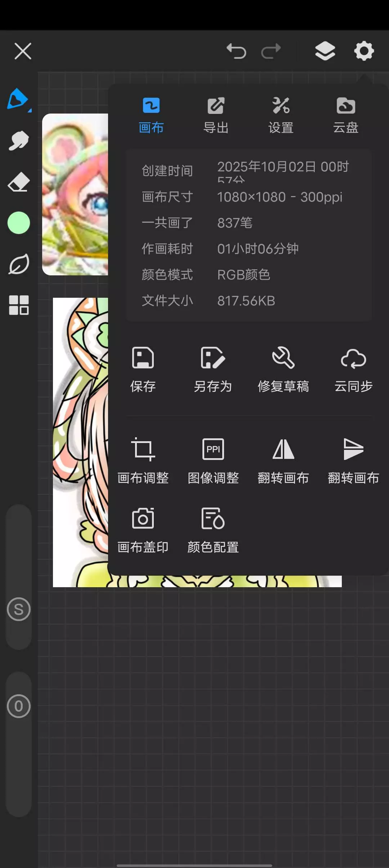This screenshot has width=389, height=868.
Task: Open the leaf-shaped tool in sidebar
Action: click(x=18, y=264)
